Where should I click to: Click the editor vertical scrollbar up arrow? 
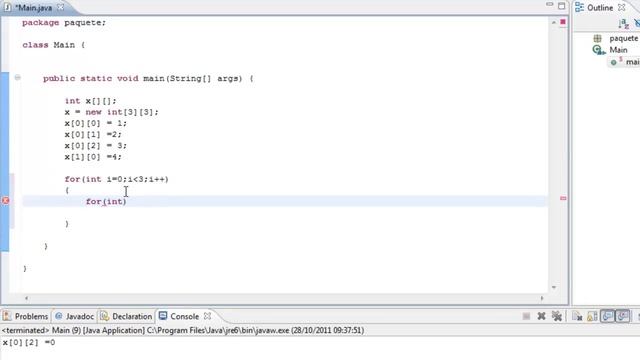[x=554, y=22]
